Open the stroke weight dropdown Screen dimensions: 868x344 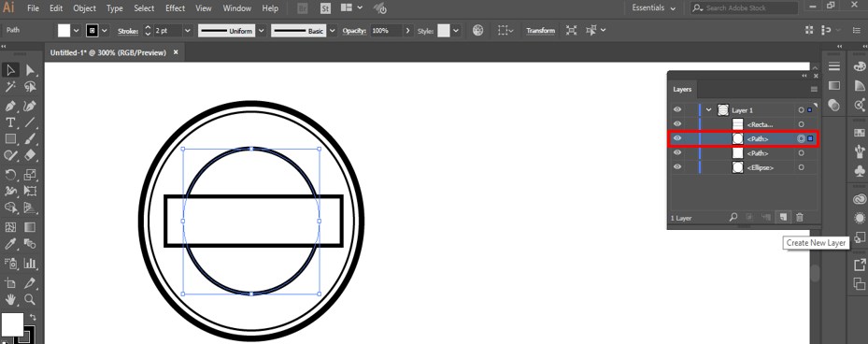(187, 31)
